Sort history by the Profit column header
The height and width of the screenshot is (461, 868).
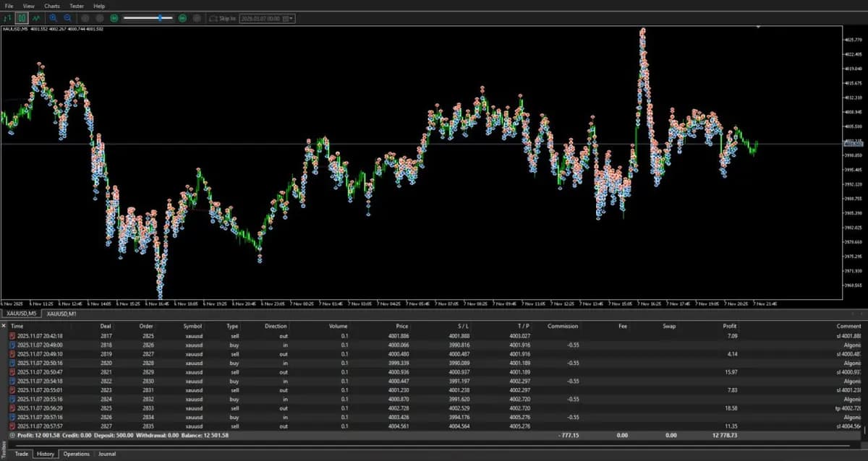(730, 327)
